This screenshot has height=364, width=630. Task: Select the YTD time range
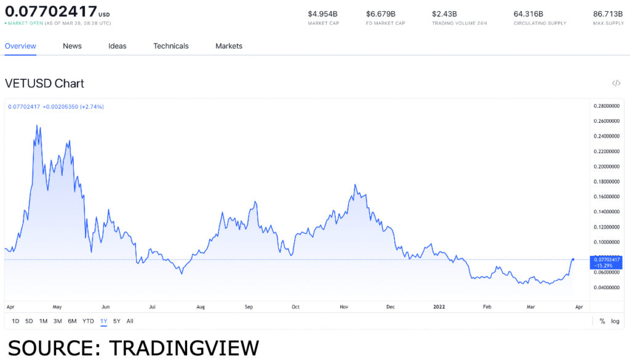tap(88, 321)
